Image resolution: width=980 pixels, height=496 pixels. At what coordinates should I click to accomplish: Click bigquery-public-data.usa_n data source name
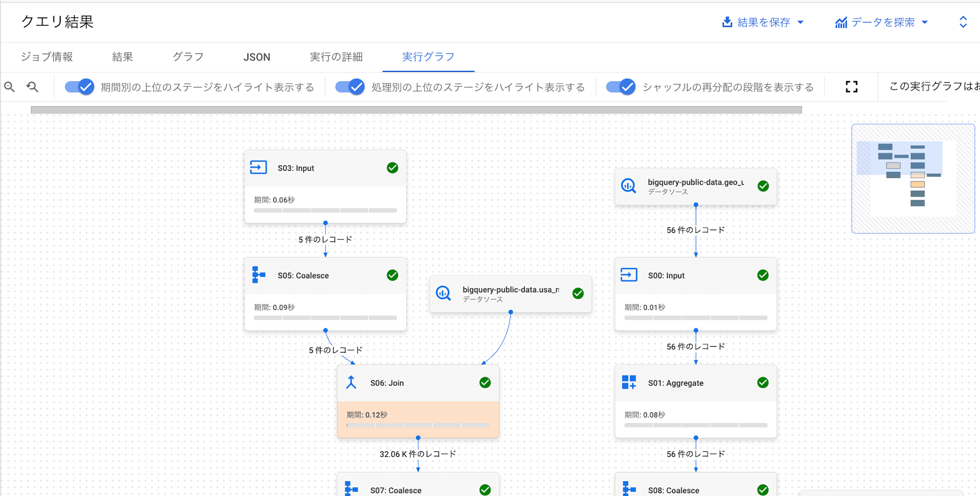511,290
